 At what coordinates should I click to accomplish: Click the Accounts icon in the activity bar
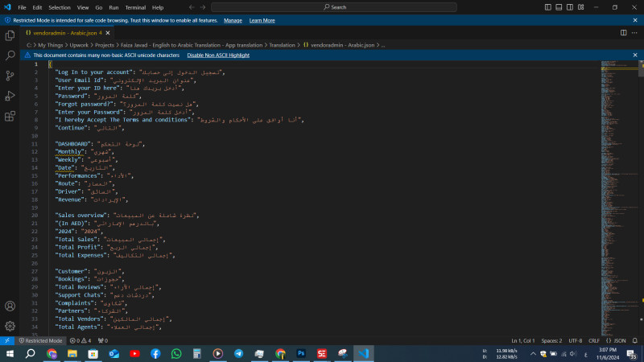coord(10,306)
